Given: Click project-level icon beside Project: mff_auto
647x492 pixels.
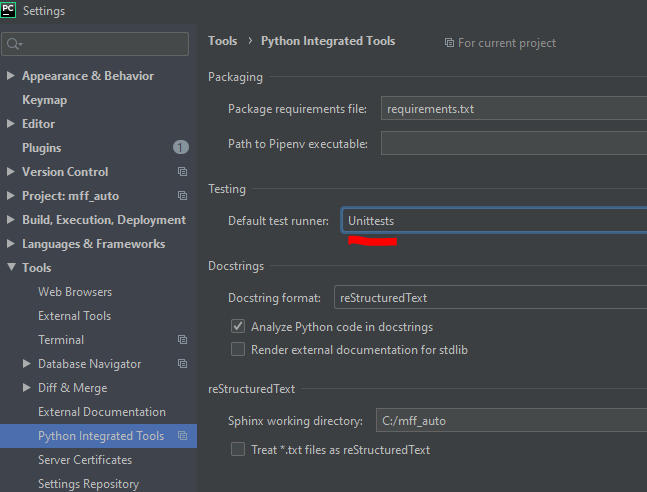Looking at the screenshot, I should (182, 195).
